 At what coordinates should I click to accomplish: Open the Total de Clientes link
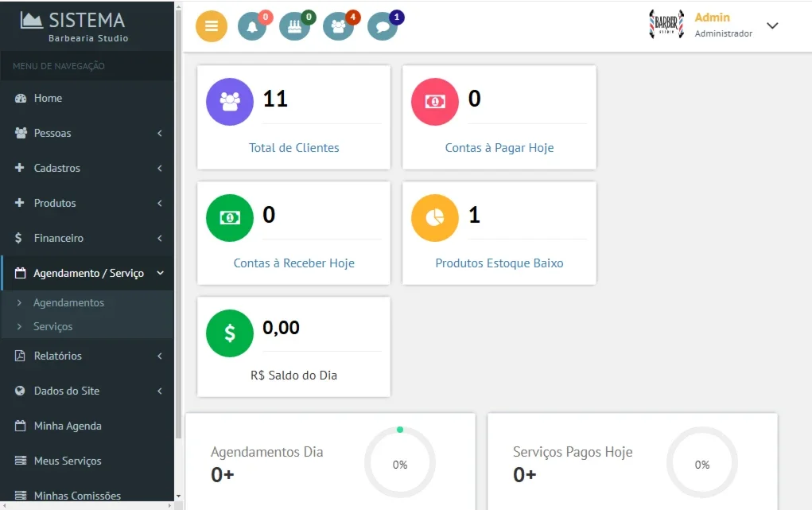coord(294,148)
